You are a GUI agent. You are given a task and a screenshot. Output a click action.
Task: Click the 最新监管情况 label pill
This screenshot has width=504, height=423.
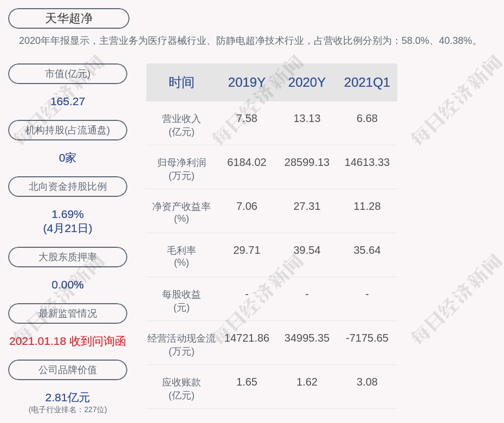(68, 313)
